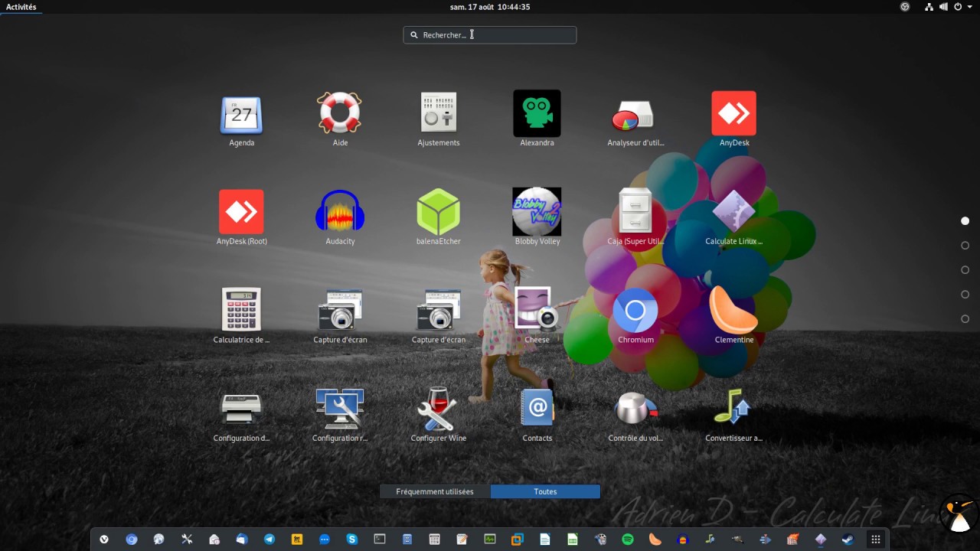Launch Steam from the dock
980x551 pixels.
point(848,540)
